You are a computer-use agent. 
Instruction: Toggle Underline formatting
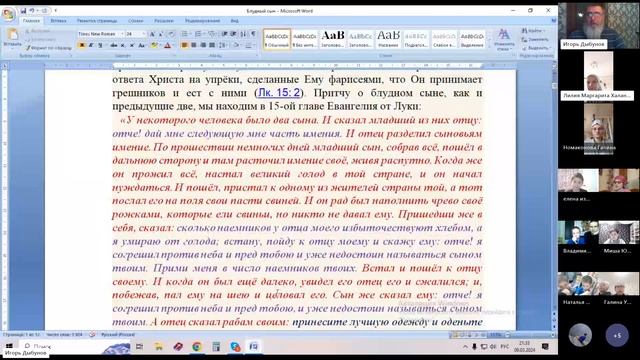(100, 45)
